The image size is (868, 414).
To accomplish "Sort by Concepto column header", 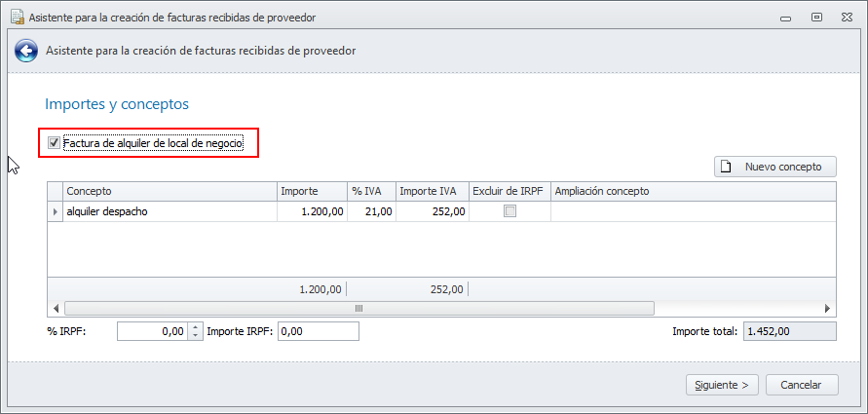I will (x=170, y=192).
